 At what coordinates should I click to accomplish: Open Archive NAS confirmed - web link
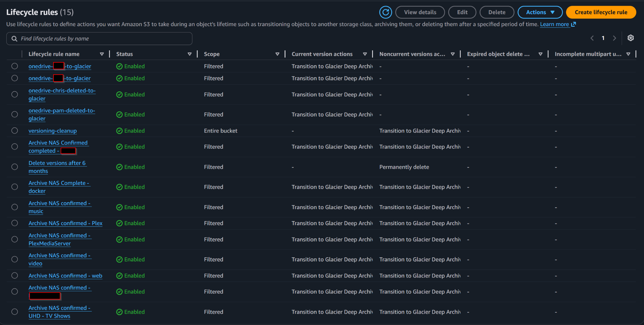(65, 276)
